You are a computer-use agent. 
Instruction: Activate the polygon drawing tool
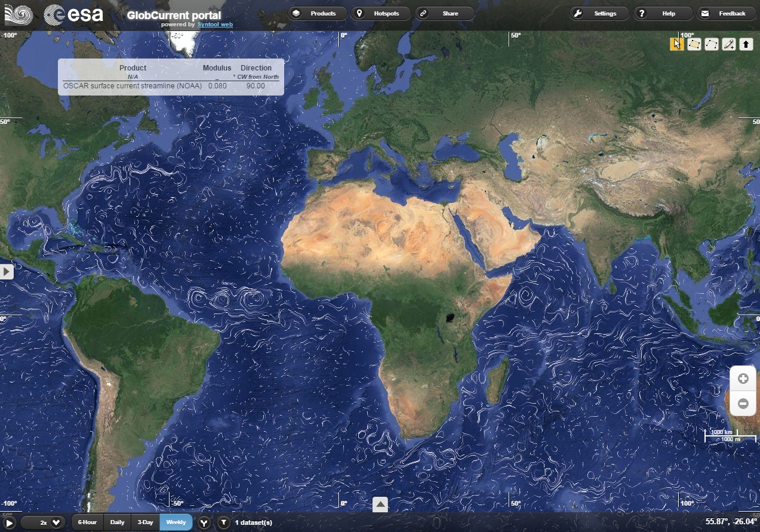click(694, 44)
